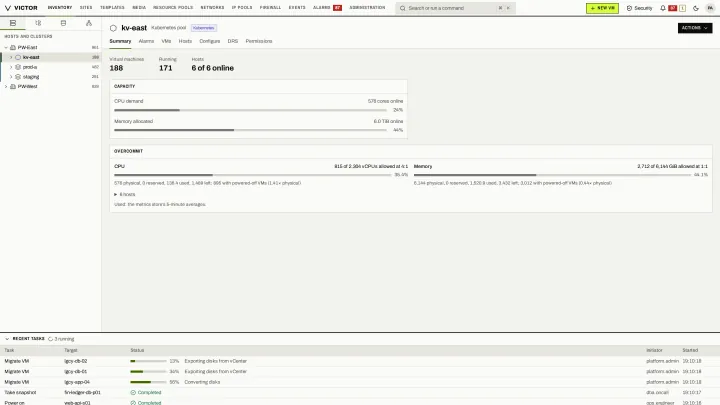
Task: Expand the kv-east tree node
Action: point(11,57)
